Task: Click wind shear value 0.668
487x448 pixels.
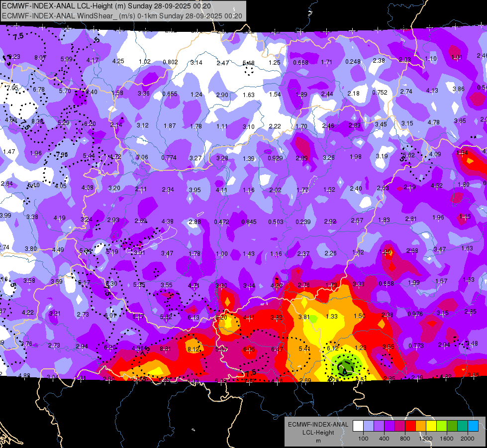Action: tap(300, 63)
